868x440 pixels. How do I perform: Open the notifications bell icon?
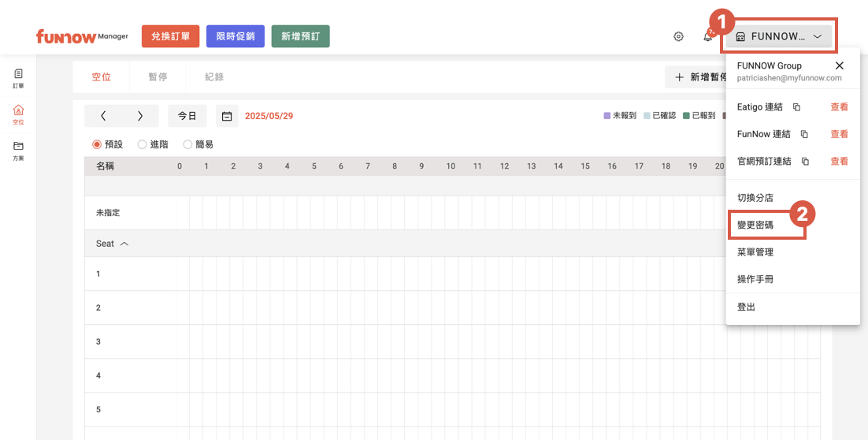[x=707, y=36]
